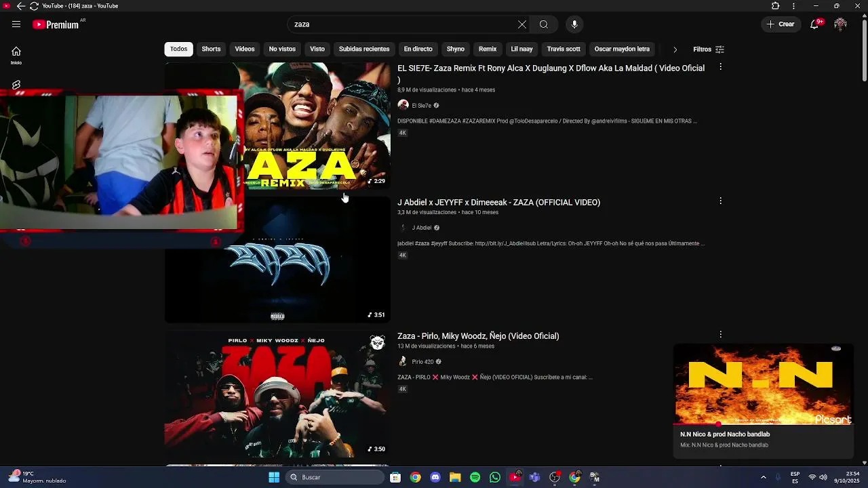Viewport: 868px width, 488px height.
Task: Start voice search with the microphone
Action: coord(574,24)
